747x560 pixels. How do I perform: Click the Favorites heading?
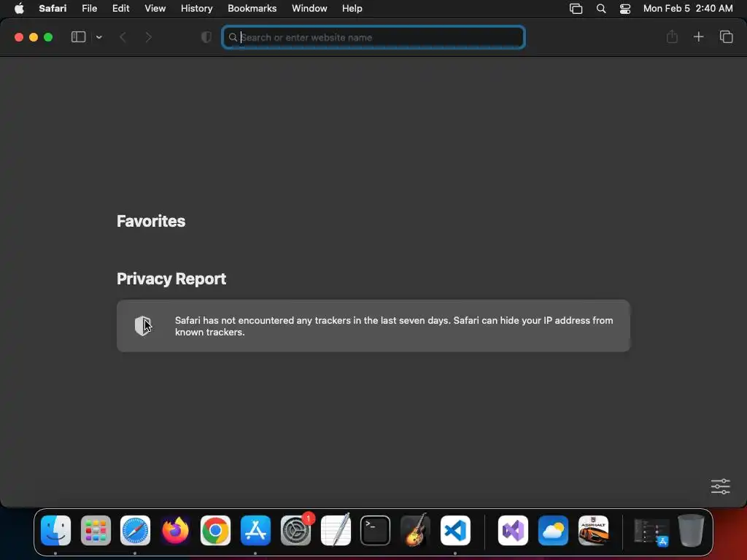click(151, 221)
